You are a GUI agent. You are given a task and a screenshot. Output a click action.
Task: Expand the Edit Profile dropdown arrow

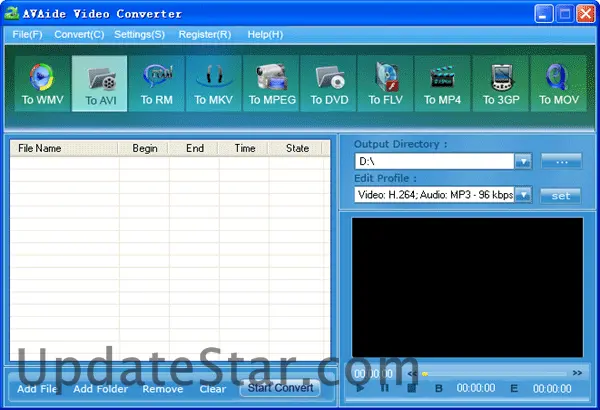[x=523, y=195]
